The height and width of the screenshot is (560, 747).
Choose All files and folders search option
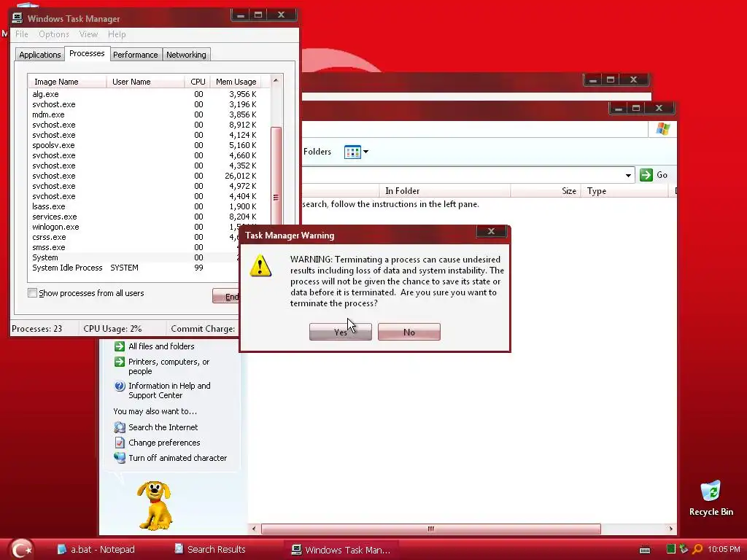[161, 346]
